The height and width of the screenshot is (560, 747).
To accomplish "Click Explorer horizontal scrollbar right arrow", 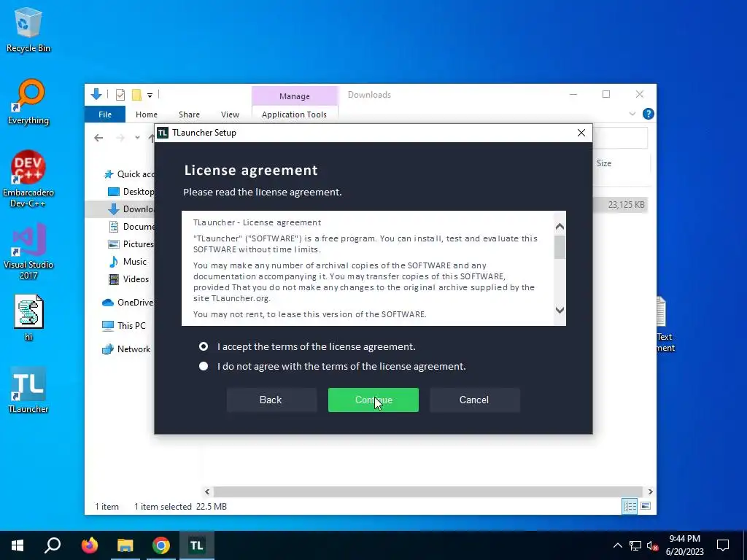I will (x=650, y=492).
